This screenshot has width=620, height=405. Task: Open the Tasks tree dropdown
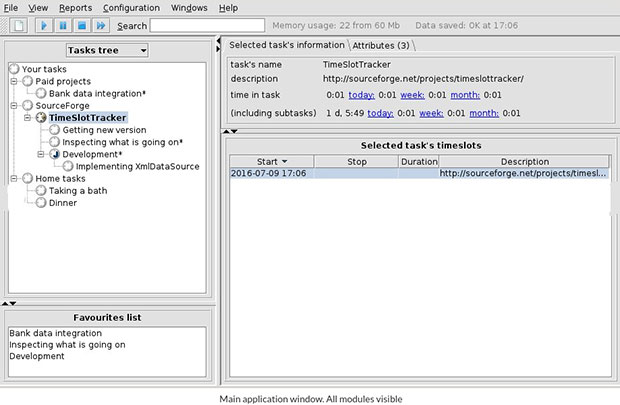pos(107,50)
